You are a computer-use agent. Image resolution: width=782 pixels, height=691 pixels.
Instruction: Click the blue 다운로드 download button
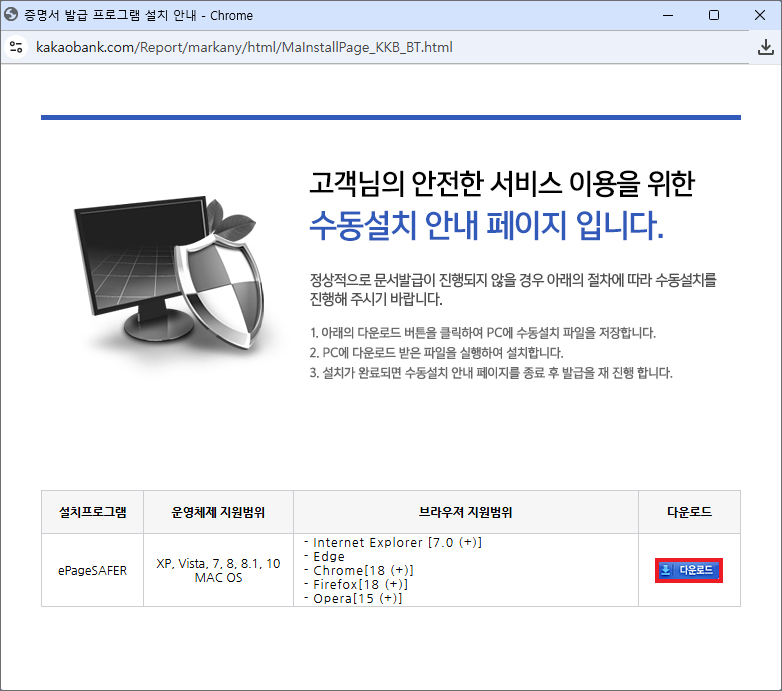[x=689, y=570]
